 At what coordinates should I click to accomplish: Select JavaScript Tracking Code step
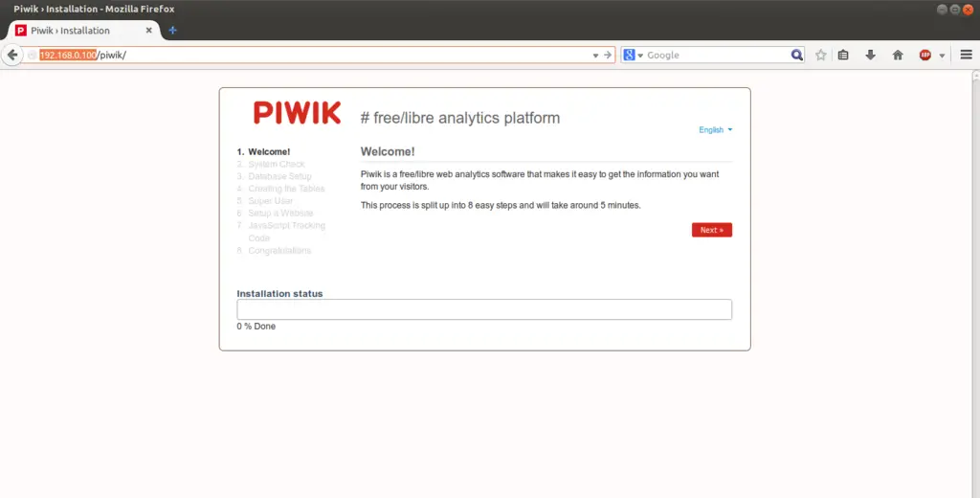(281, 232)
